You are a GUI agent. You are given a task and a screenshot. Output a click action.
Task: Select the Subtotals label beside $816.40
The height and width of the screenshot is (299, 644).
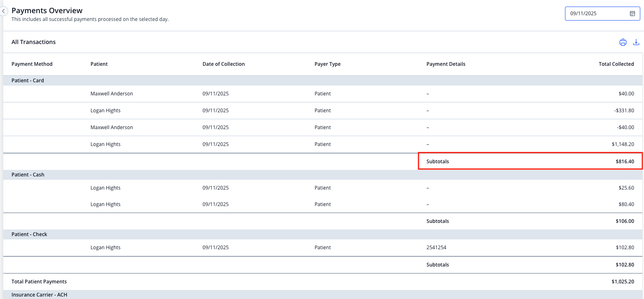tap(438, 162)
